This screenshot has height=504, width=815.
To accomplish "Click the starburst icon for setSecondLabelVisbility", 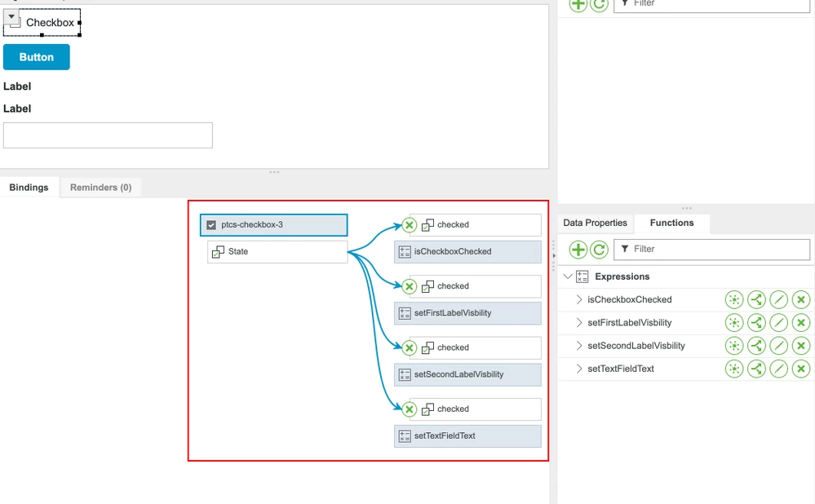I will tap(734, 346).
